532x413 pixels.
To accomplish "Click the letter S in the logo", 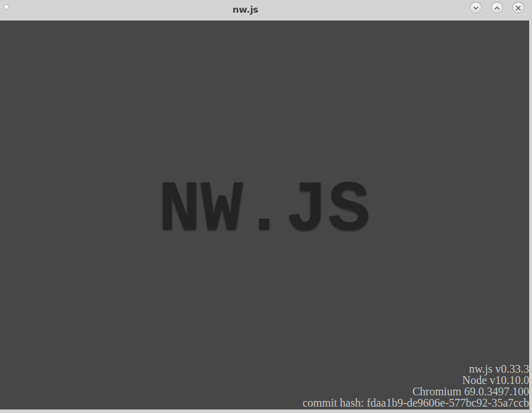I will 348,206.
